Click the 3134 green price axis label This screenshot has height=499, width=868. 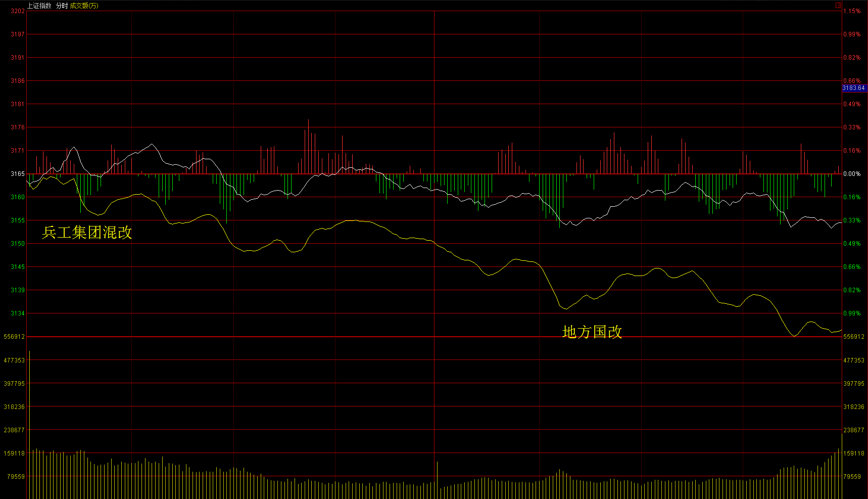point(18,313)
